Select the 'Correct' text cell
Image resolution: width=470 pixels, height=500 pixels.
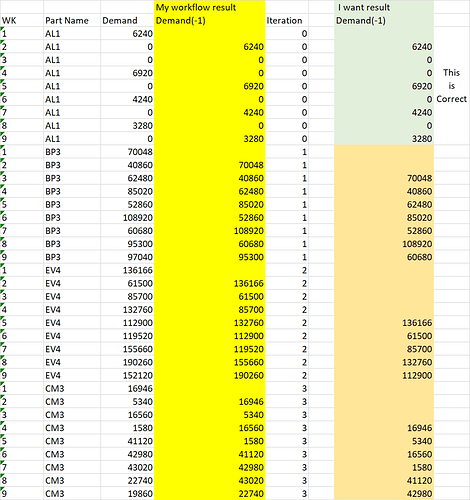(452, 99)
